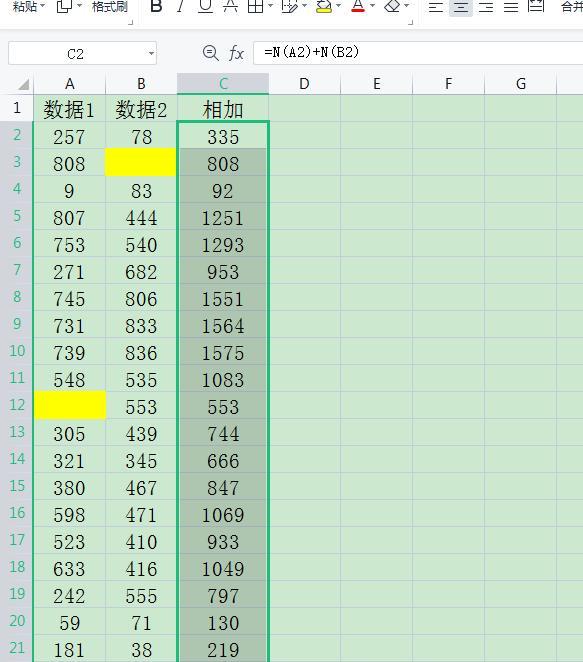Open the borders dropdown arrow

coord(271,6)
